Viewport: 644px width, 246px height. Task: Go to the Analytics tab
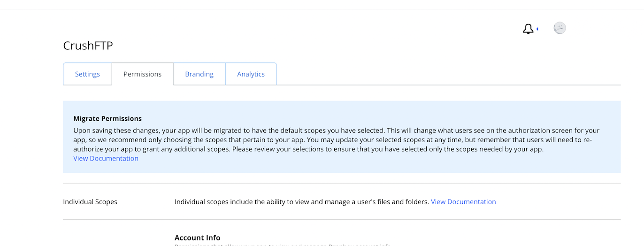point(251,74)
